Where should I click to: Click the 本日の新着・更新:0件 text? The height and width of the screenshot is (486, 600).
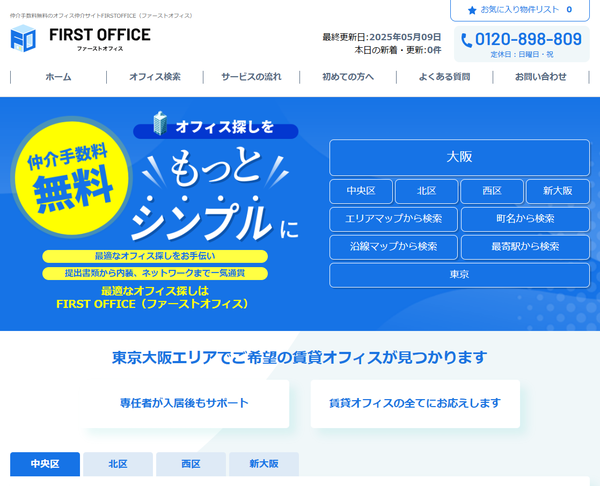[398, 50]
